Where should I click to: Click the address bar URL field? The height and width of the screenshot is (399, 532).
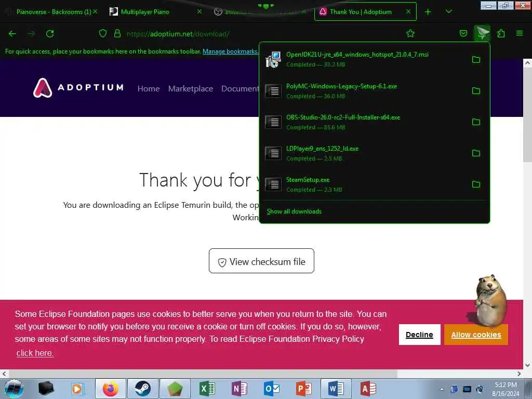click(261, 34)
